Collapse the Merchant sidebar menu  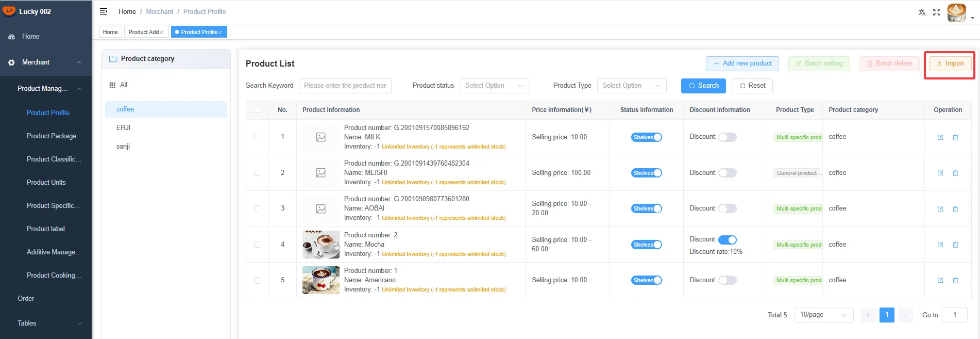coord(79,62)
